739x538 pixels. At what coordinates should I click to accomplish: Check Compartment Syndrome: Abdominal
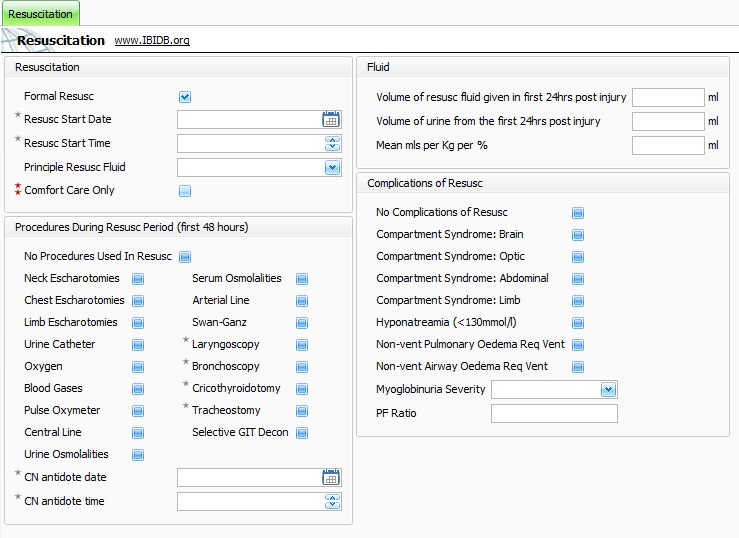click(x=578, y=279)
